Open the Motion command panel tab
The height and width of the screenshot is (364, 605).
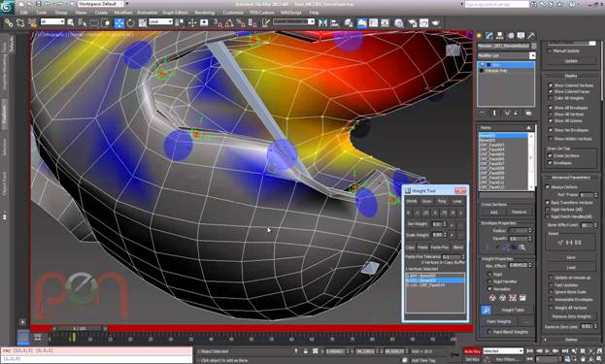[x=511, y=36]
